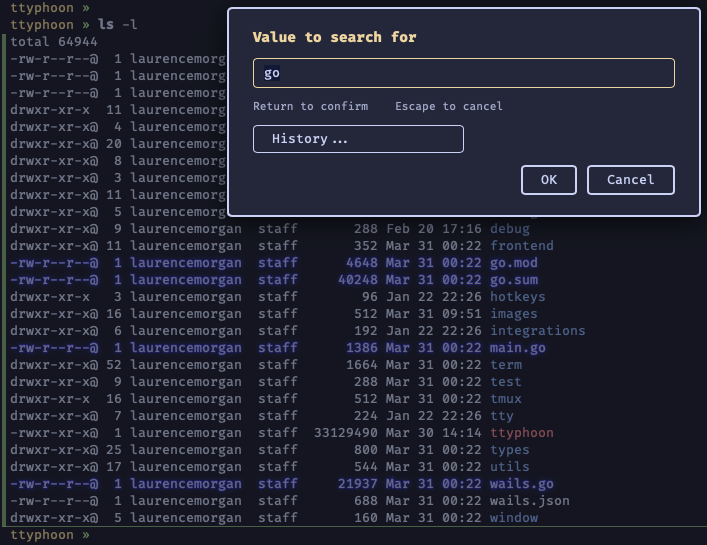This screenshot has height=545, width=707.
Task: Click the size 1386 of main.go
Action: point(362,348)
